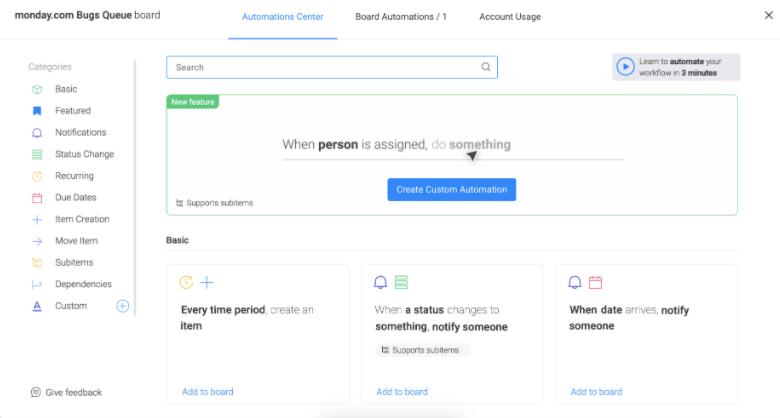780x418 pixels.
Task: Click the search magnifier icon
Action: 486,67
